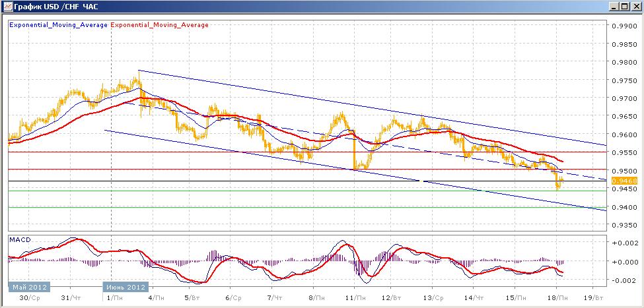This screenshot has width=644, height=308.
Task: Click the 0.9700 price scale value
Action: 625,98
